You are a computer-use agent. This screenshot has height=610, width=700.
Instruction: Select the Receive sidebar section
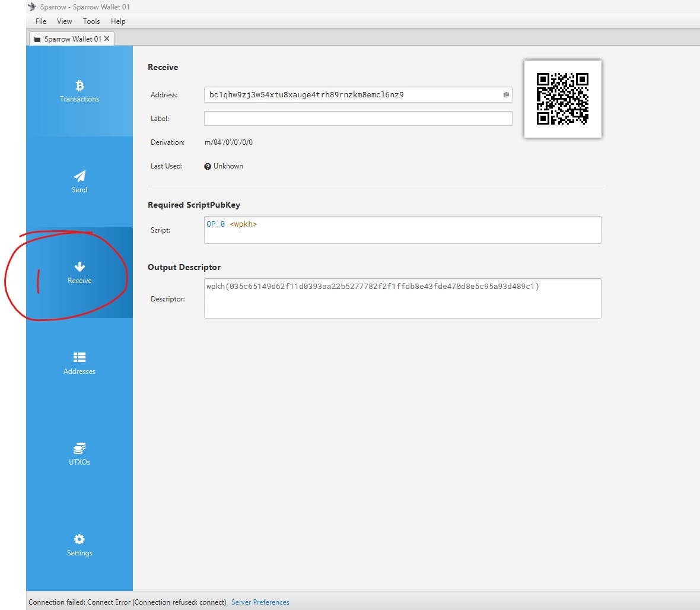[x=79, y=272]
